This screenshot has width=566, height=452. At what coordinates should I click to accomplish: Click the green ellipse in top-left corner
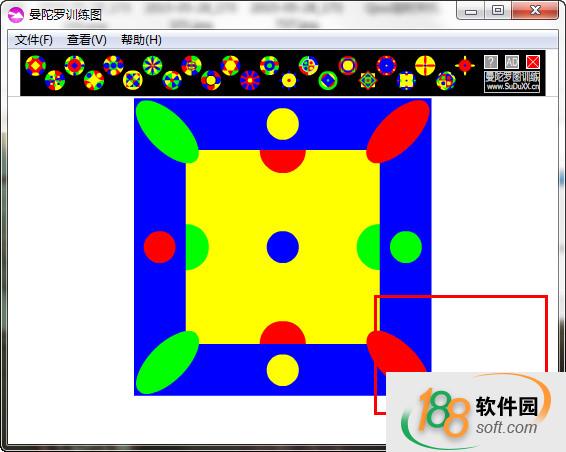[167, 132]
